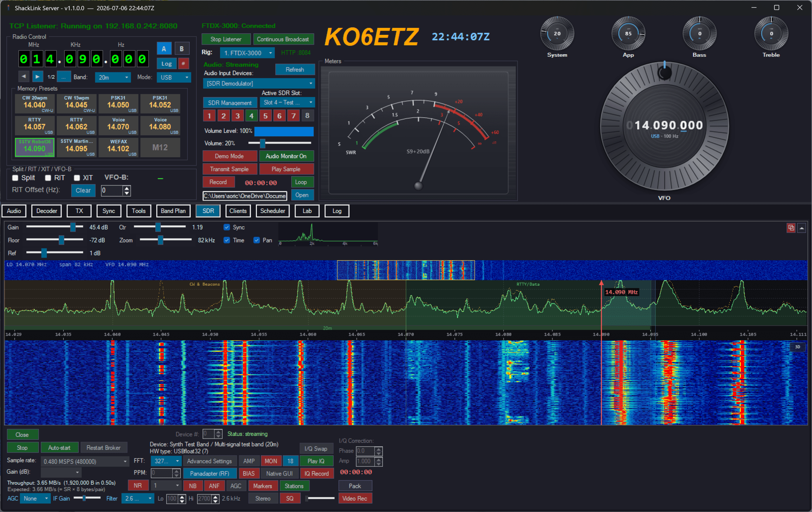Viewport: 812px width, 512px height.
Task: Click the red # button beside Log
Action: pyautogui.click(x=183, y=63)
